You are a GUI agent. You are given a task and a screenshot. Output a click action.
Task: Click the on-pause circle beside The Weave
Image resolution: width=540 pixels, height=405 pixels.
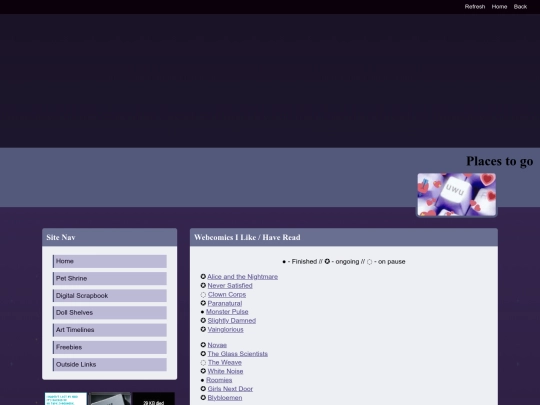pos(203,363)
